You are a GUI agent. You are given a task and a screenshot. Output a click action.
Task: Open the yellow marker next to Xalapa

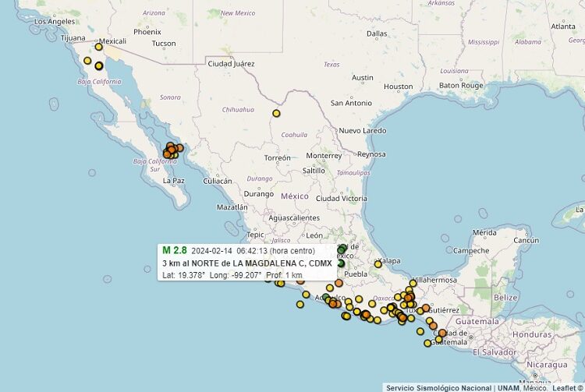(378, 264)
